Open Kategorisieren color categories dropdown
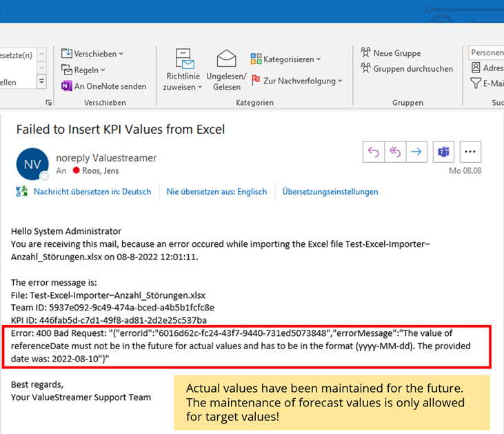504x434 pixels. point(285,59)
